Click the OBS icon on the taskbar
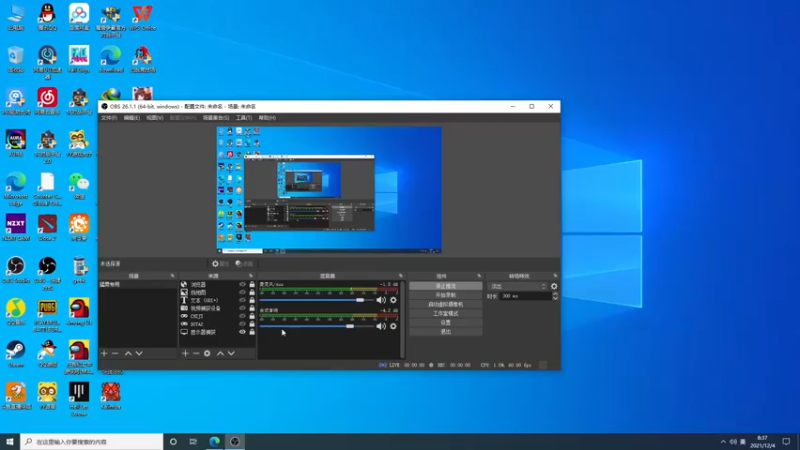The height and width of the screenshot is (450, 800). [x=235, y=442]
